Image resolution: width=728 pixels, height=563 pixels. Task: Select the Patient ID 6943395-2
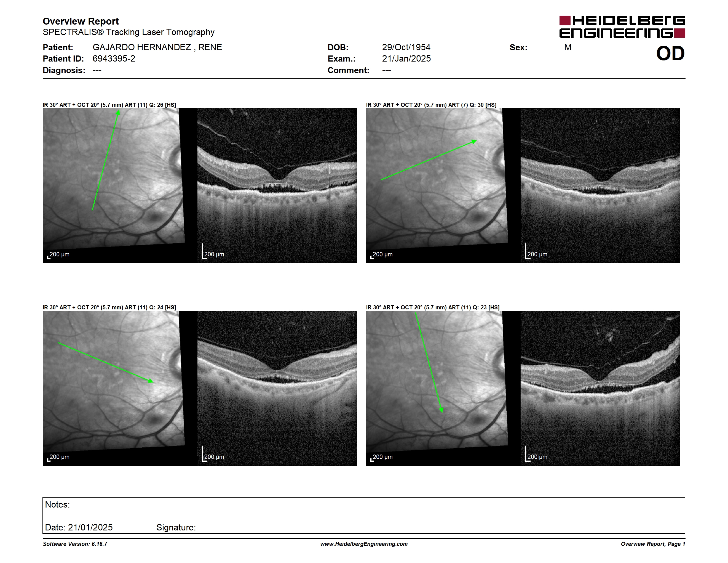(114, 59)
